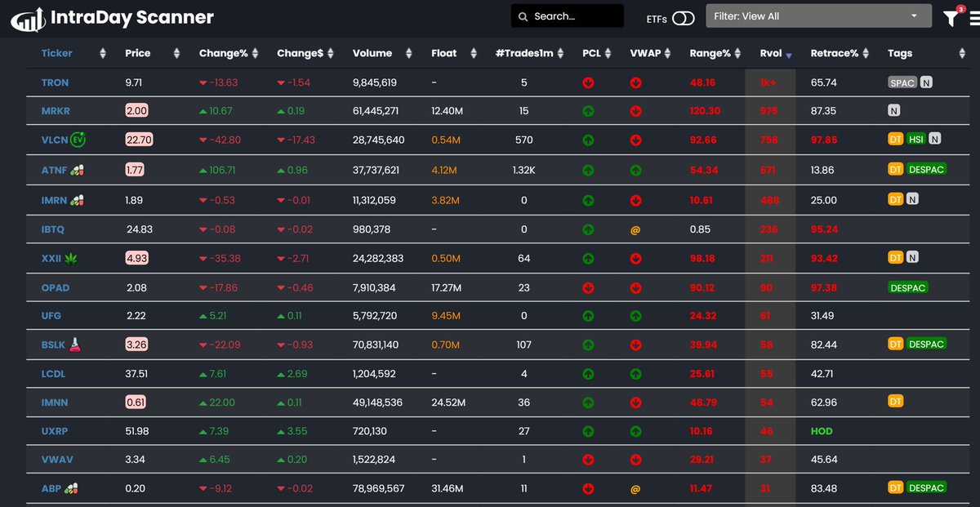This screenshot has width=980, height=507.
Task: Click the search input field
Action: click(x=567, y=16)
